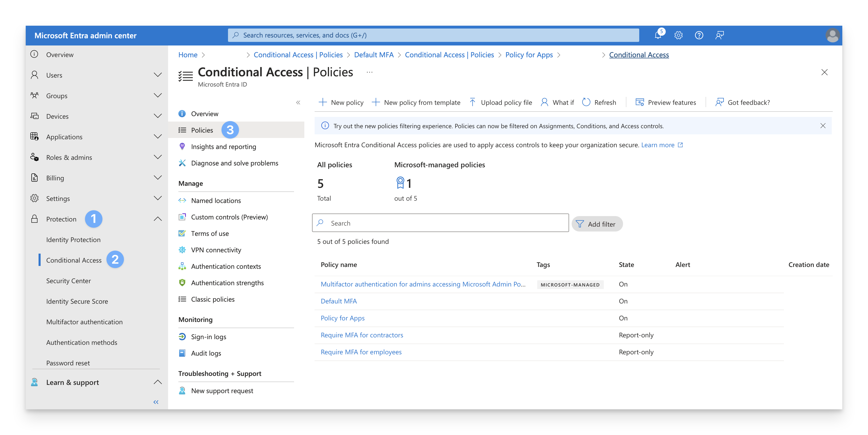Expand the Users menu section
868x435 pixels.
(157, 75)
